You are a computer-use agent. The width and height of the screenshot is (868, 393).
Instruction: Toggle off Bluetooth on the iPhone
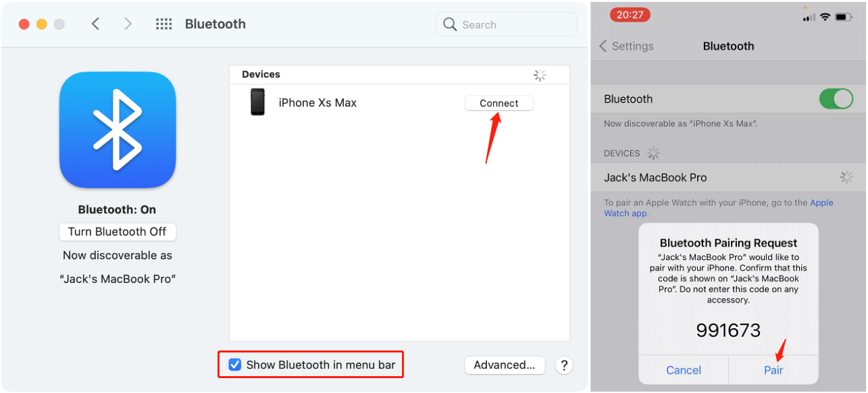[836, 99]
